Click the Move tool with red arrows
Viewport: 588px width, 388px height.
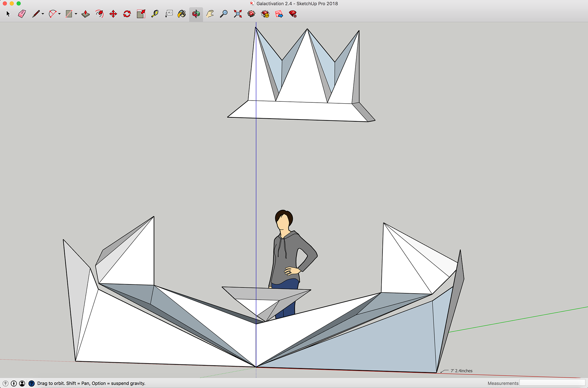(x=113, y=14)
